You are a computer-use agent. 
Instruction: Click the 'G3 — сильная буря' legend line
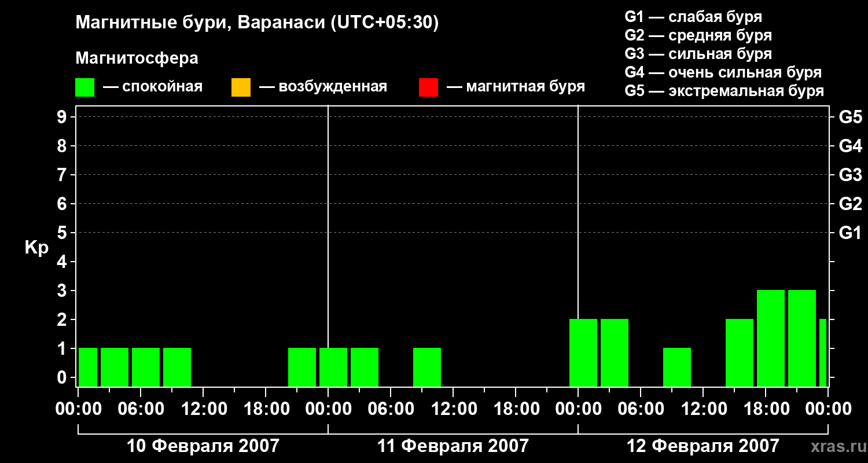pyautogui.click(x=698, y=54)
